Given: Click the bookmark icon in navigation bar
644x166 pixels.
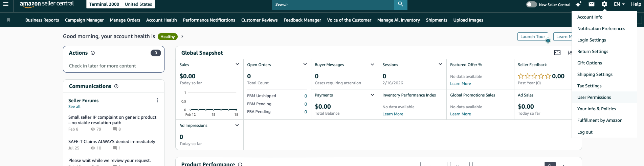Looking at the screenshot, I should [8, 20].
